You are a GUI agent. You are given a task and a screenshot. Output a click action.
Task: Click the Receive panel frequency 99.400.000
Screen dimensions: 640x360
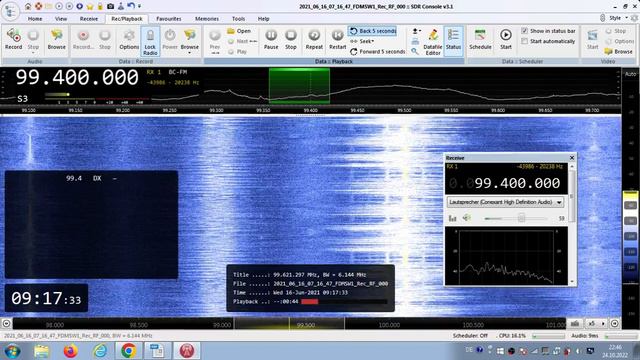pos(517,183)
